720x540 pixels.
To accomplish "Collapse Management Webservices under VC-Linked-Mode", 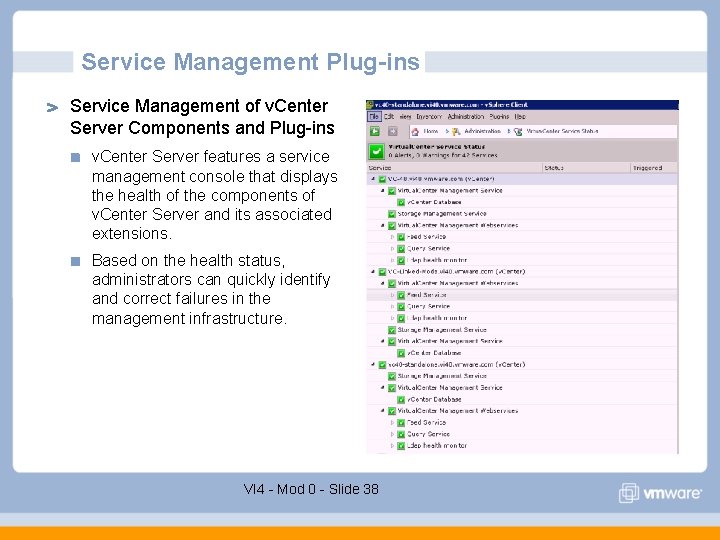I will [x=382, y=283].
